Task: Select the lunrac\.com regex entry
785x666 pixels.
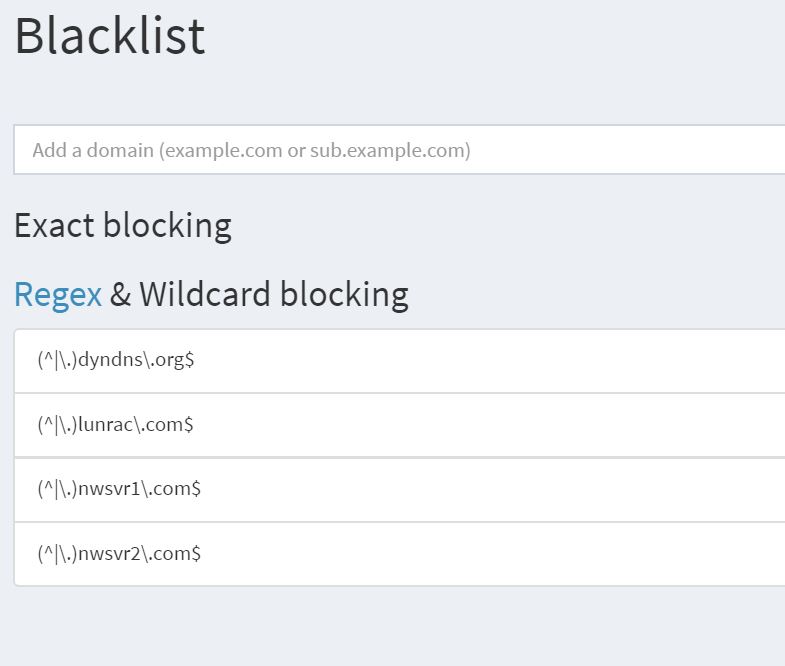Action: click(400, 425)
